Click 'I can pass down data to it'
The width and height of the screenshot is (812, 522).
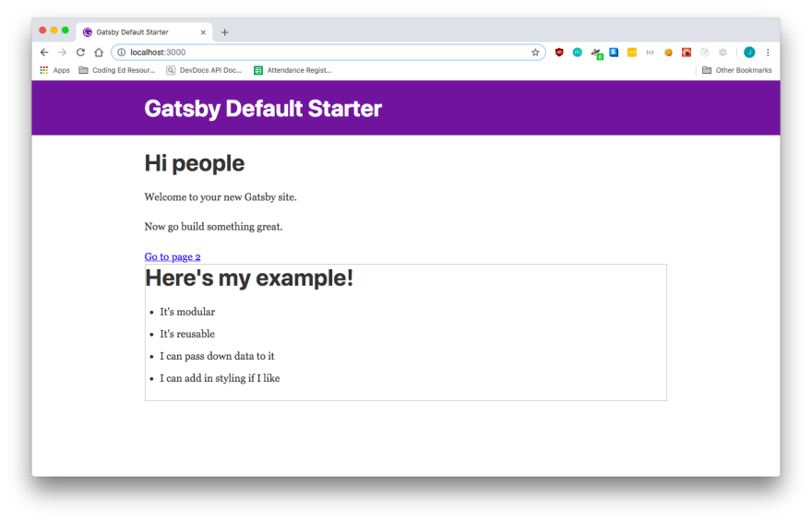click(217, 356)
